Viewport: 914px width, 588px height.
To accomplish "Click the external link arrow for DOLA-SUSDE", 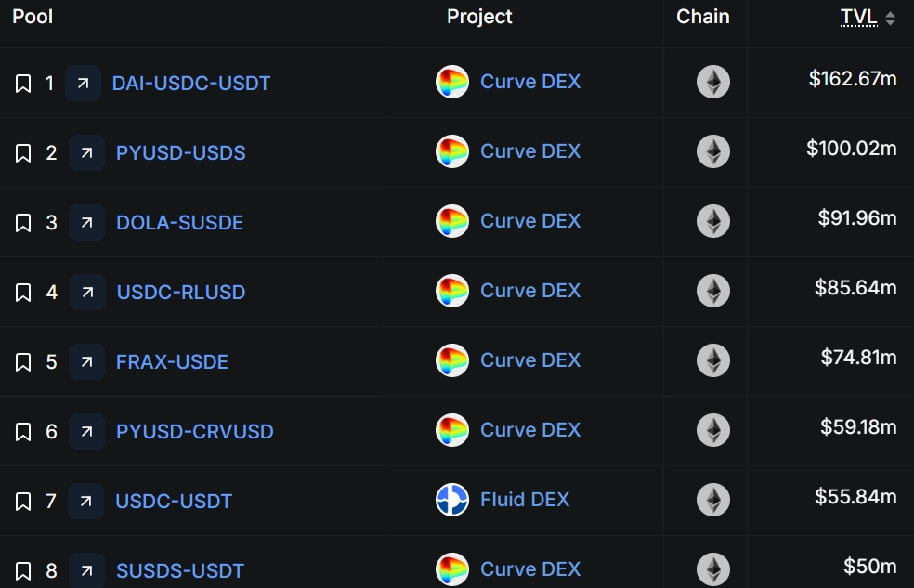I will [x=85, y=222].
